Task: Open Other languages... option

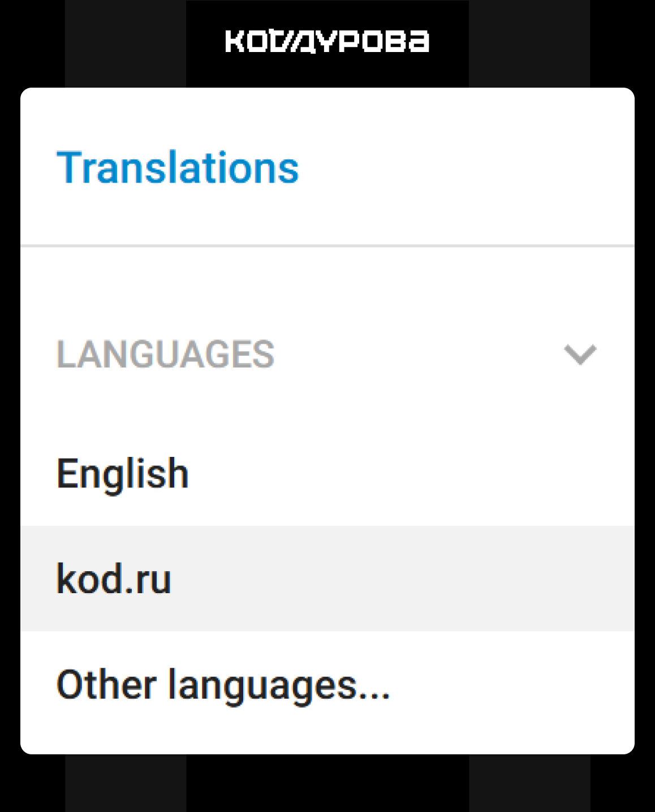Action: pos(223,685)
